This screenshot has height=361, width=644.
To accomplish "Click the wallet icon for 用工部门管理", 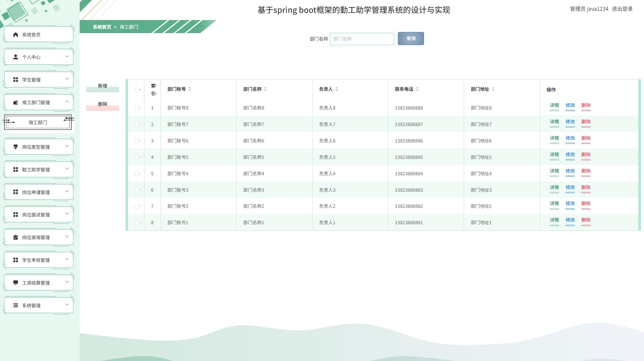I will pyautogui.click(x=16, y=102).
